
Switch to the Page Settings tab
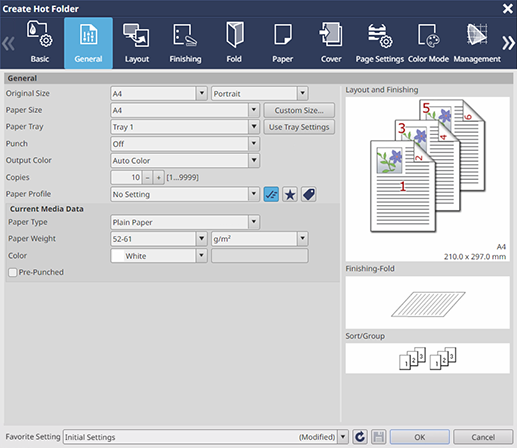click(x=380, y=43)
